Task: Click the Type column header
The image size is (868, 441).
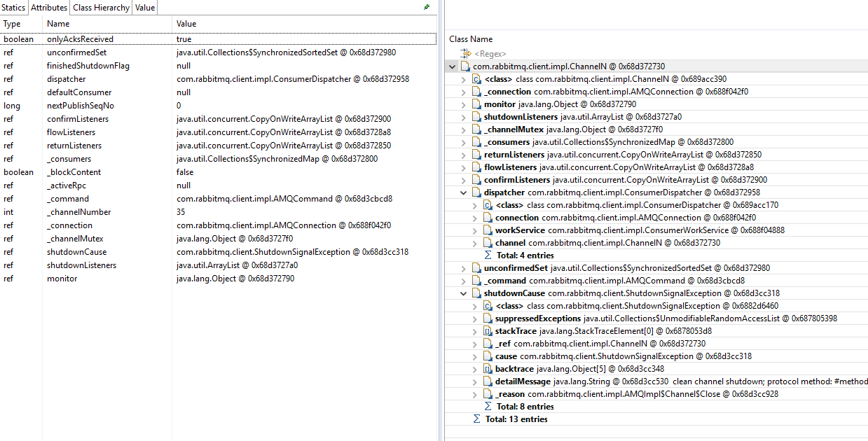Action: pos(12,24)
